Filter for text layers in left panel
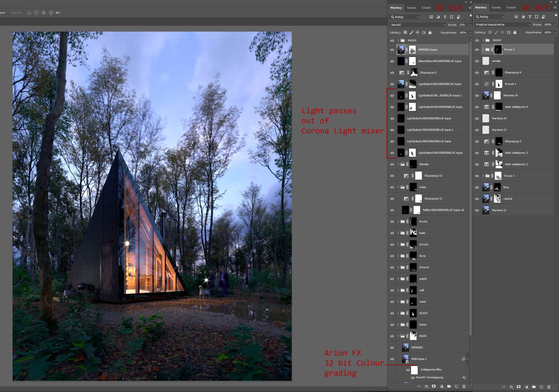The width and height of the screenshot is (559, 392). click(x=445, y=17)
